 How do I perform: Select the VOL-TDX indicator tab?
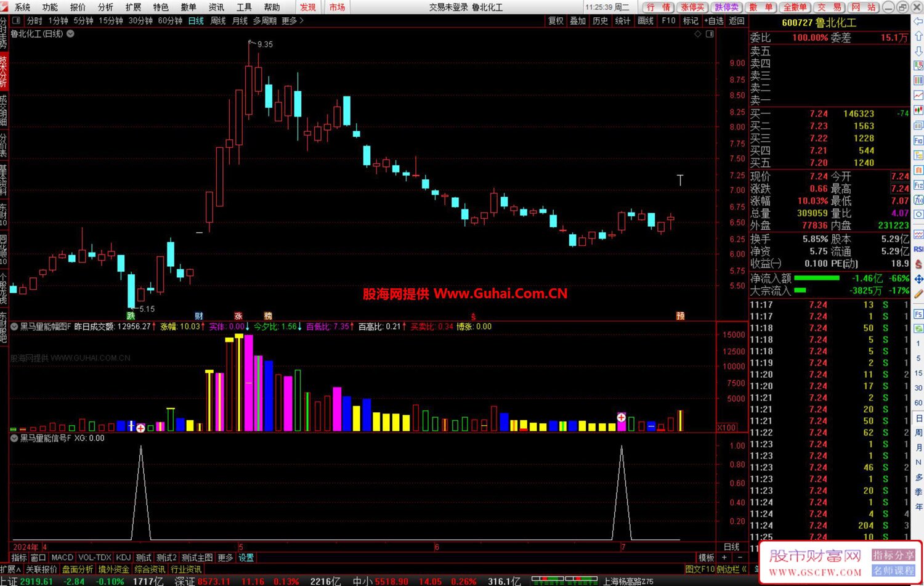(x=95, y=558)
